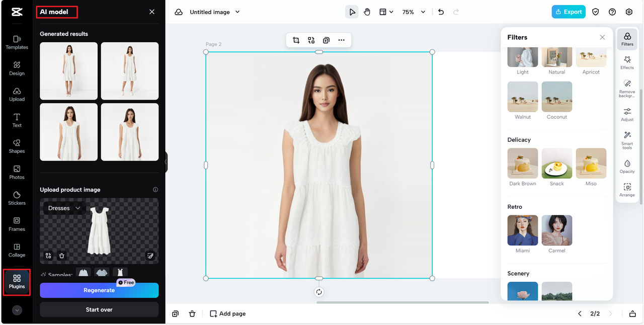
Task: Apply the Walnut filter
Action: pos(523,97)
